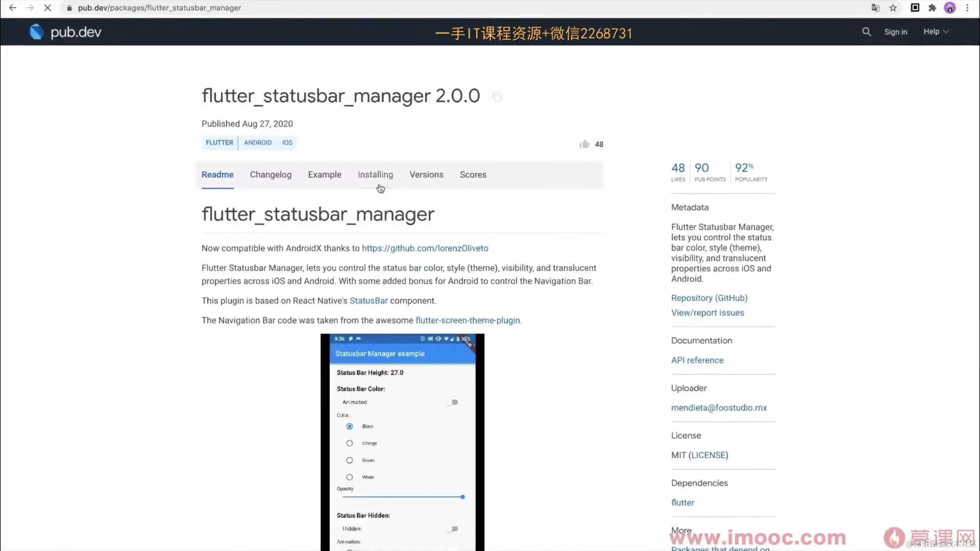
Task: Open the browser profile avatar
Action: coord(950,8)
